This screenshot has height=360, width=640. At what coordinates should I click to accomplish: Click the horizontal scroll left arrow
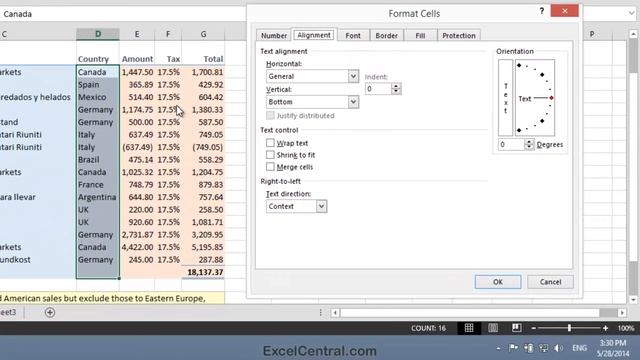(x=335, y=313)
